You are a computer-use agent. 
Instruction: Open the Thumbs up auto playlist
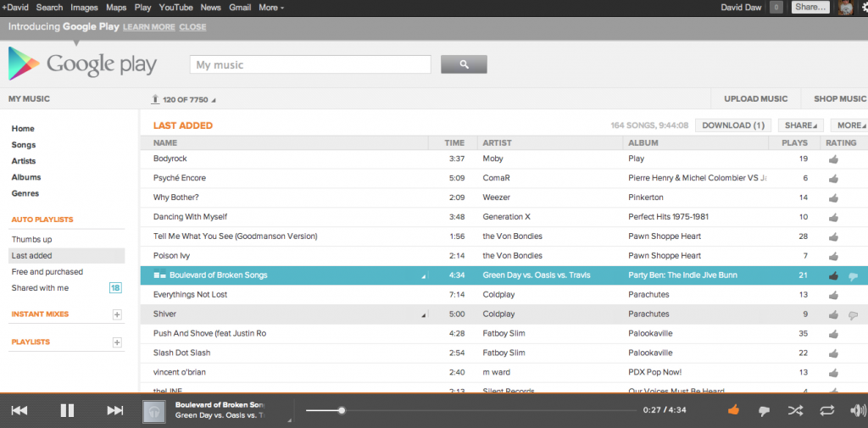pos(31,240)
